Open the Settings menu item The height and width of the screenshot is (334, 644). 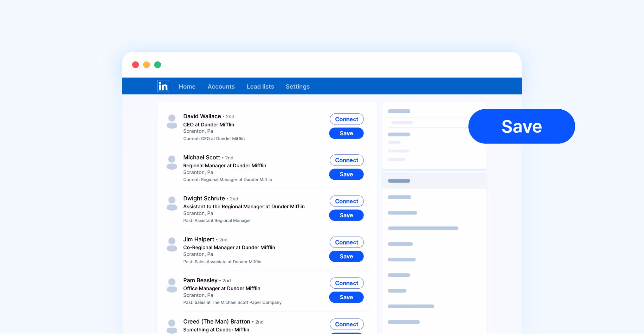click(x=297, y=87)
